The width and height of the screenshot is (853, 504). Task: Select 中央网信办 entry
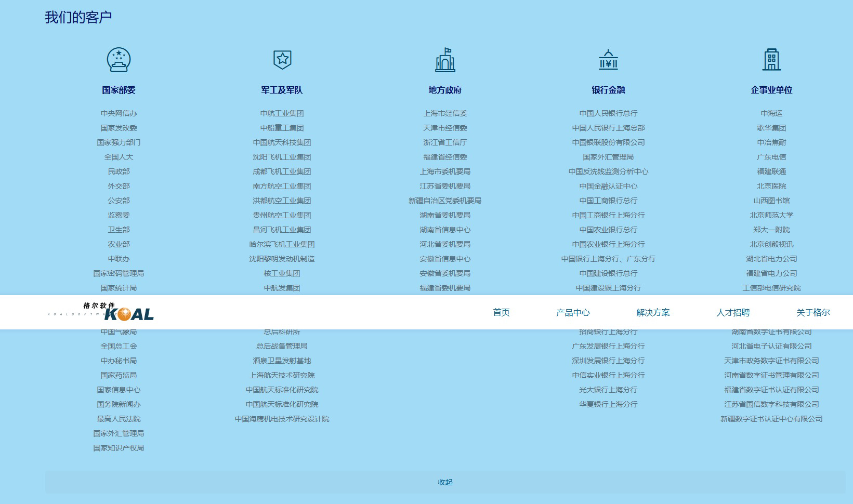[119, 113]
